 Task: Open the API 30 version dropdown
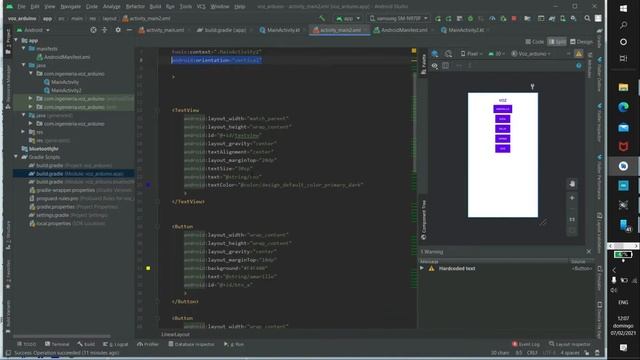coord(497,54)
